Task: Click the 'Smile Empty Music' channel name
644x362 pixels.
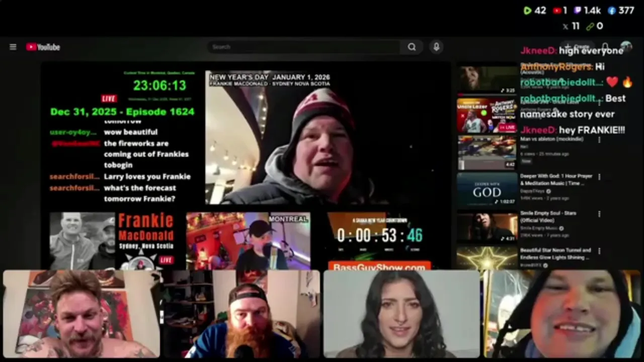Action: pyautogui.click(x=539, y=228)
